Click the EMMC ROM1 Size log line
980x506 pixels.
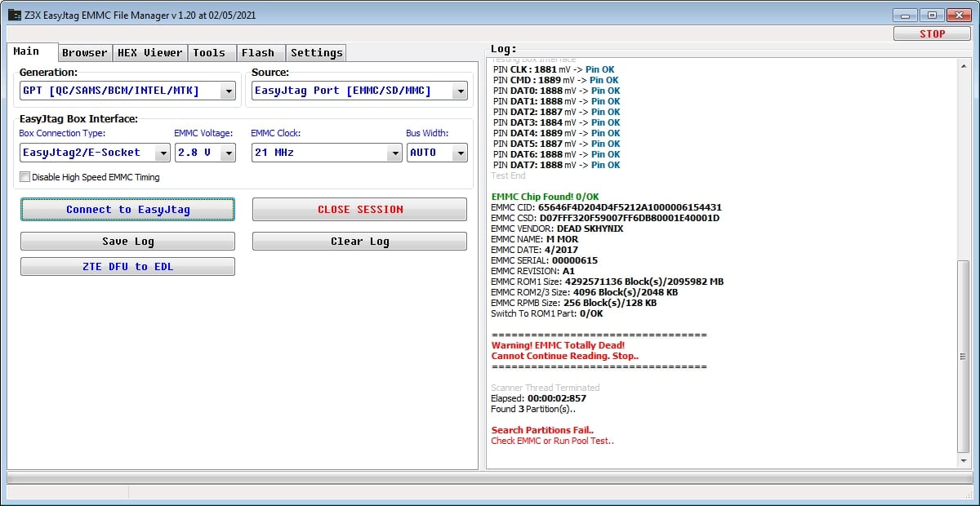point(607,282)
